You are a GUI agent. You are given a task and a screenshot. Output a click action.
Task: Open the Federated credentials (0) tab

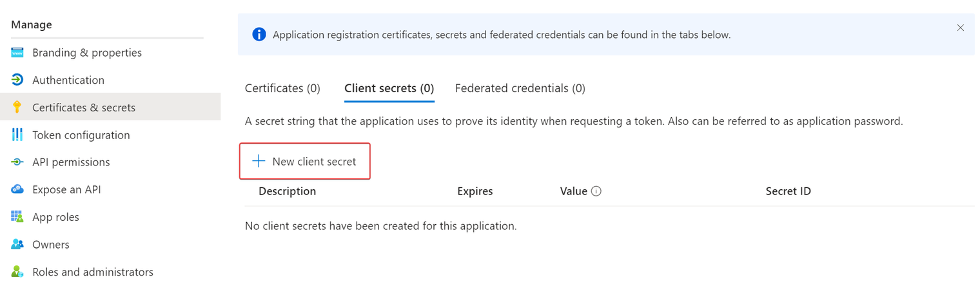[x=520, y=88]
